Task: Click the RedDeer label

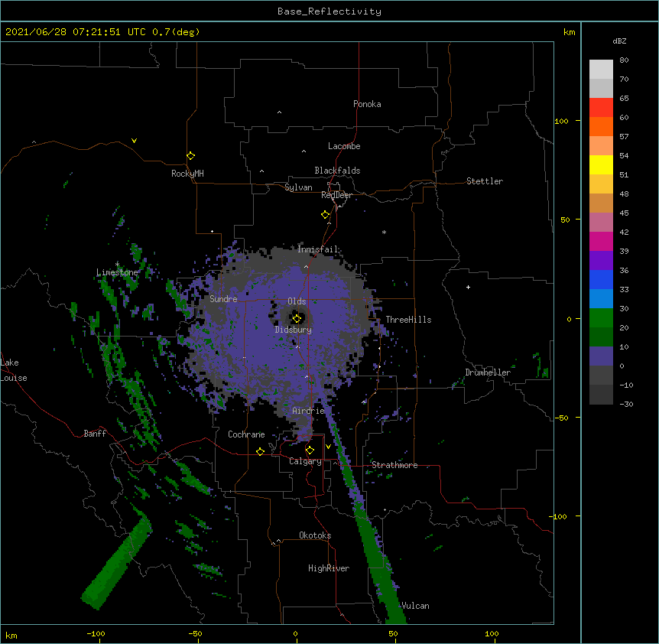Action: (x=336, y=195)
